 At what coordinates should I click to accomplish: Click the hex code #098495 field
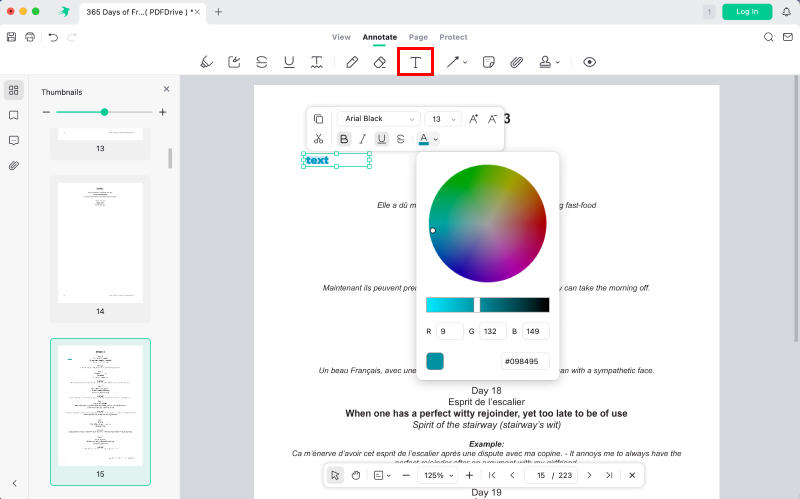525,361
